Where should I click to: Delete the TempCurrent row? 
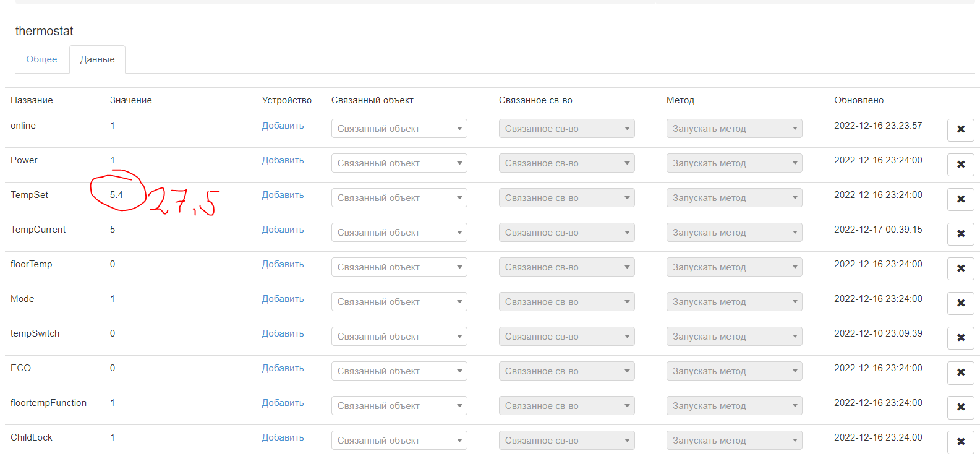pos(960,233)
